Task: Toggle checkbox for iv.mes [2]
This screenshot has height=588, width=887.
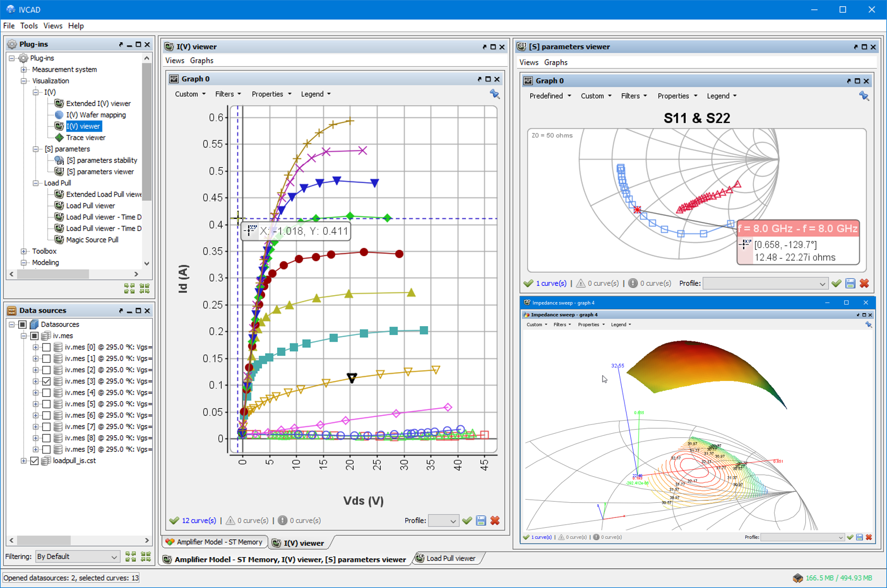Action: (47, 370)
